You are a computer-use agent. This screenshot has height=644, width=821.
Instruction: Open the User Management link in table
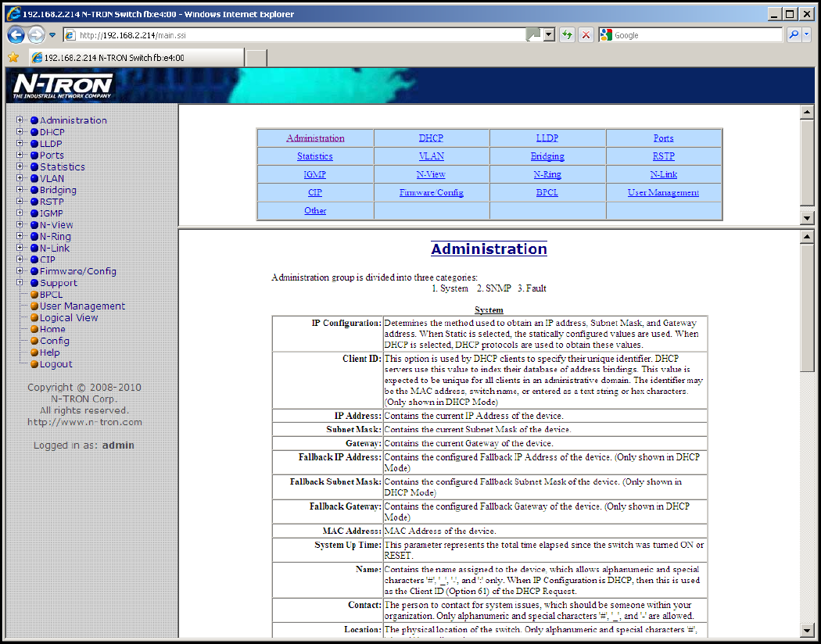pos(663,192)
